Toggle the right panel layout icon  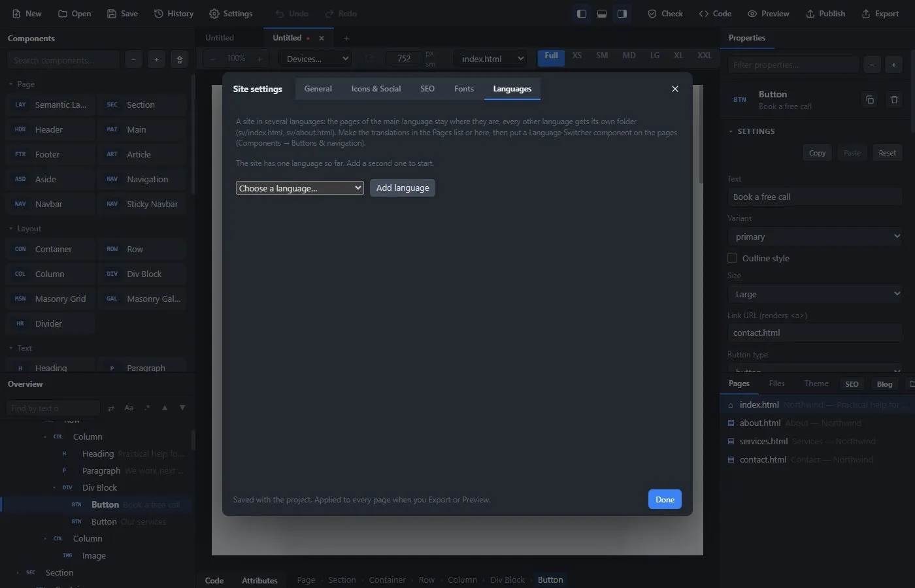tap(622, 14)
